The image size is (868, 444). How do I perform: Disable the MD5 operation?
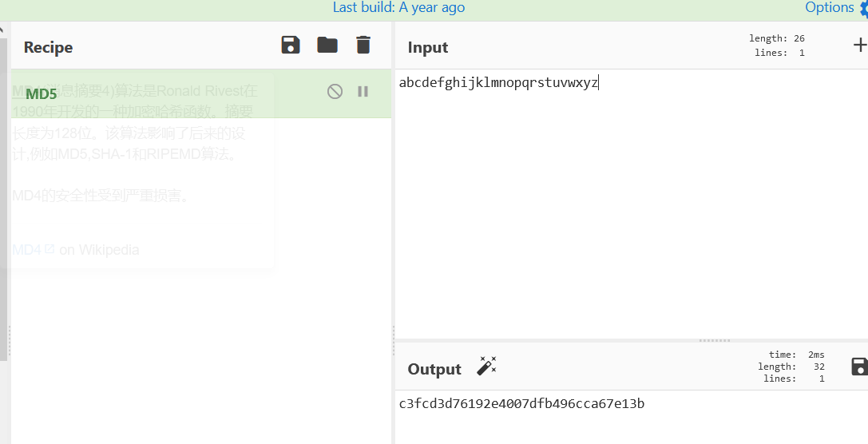tap(335, 91)
